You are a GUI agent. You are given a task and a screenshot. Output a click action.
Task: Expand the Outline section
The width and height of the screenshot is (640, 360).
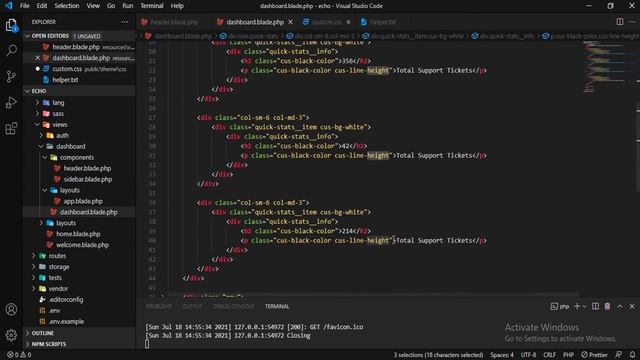coord(80,333)
